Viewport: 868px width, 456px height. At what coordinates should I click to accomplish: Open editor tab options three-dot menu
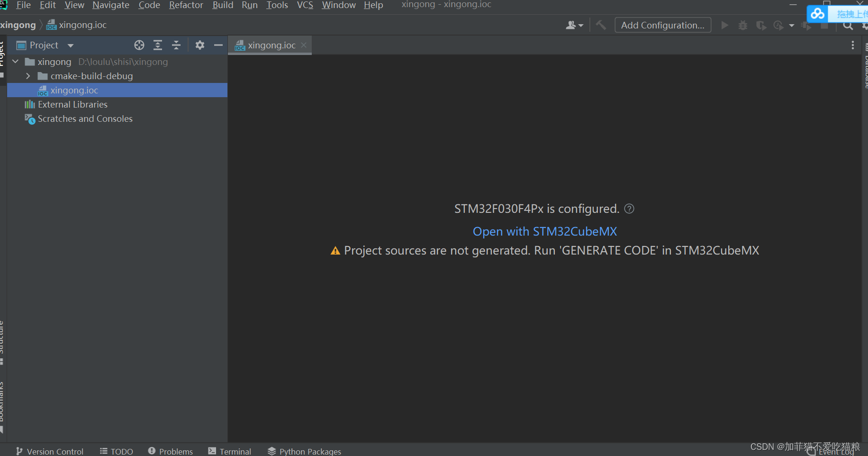853,45
